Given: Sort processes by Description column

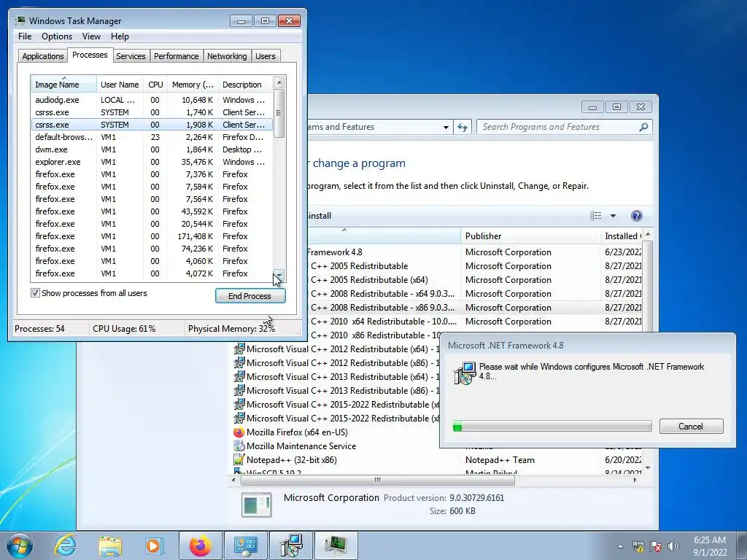Looking at the screenshot, I should [x=245, y=85].
